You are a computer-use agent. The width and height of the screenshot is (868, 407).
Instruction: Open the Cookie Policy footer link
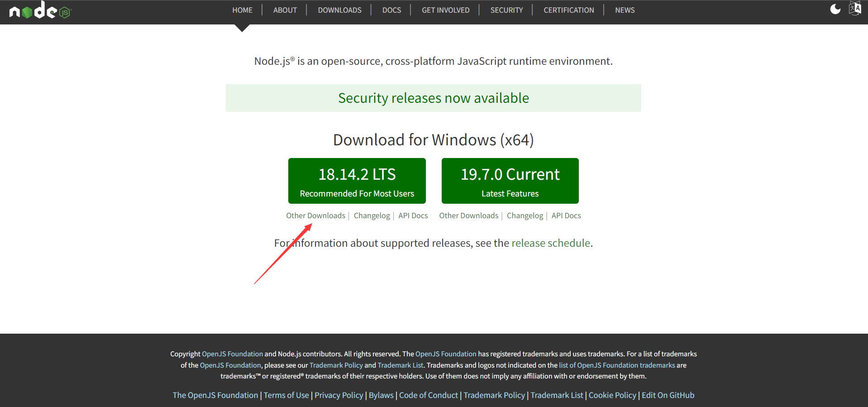pyautogui.click(x=612, y=395)
